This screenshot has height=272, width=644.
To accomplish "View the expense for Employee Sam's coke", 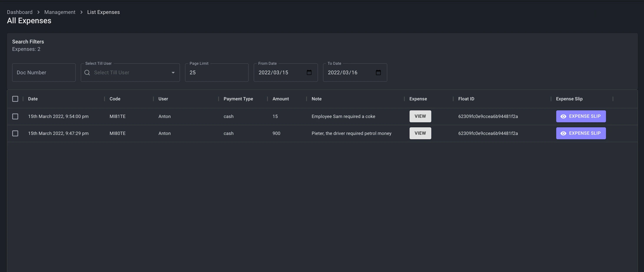I will pos(420,116).
